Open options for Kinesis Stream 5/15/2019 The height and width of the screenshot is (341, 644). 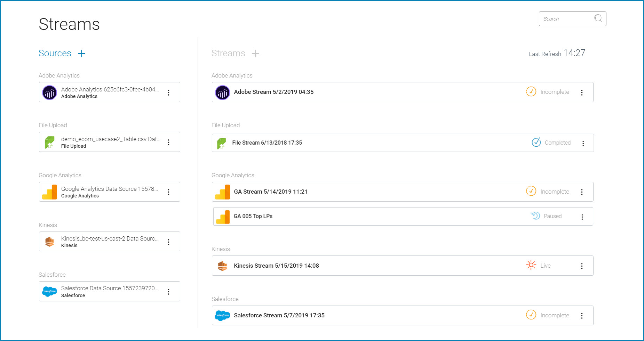[x=582, y=266]
